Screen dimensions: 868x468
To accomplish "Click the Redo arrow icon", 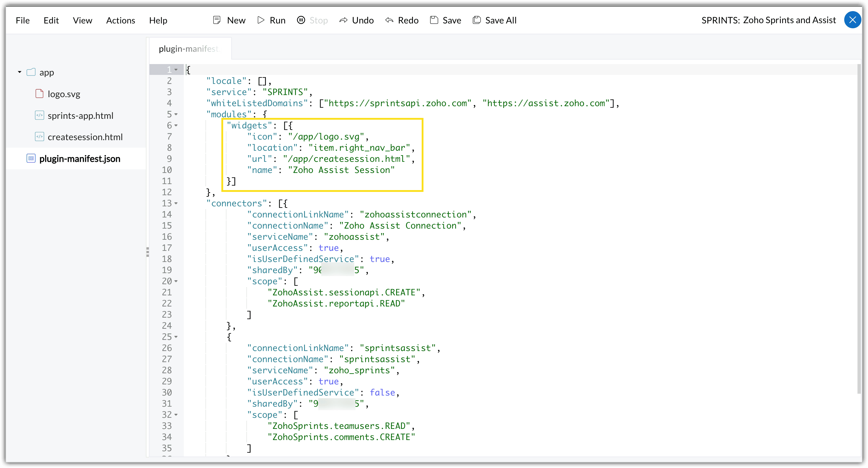I will [389, 20].
